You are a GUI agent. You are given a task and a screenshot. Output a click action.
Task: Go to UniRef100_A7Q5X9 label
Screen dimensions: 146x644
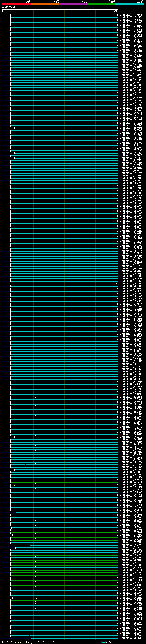131,25
